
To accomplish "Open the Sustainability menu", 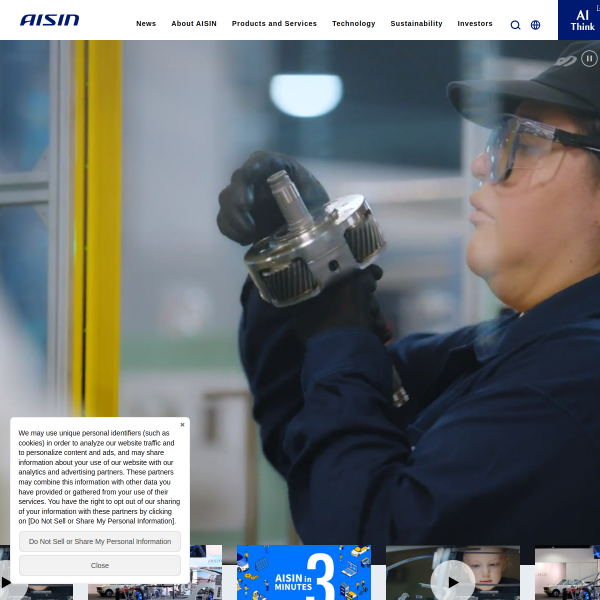I will (x=416, y=24).
